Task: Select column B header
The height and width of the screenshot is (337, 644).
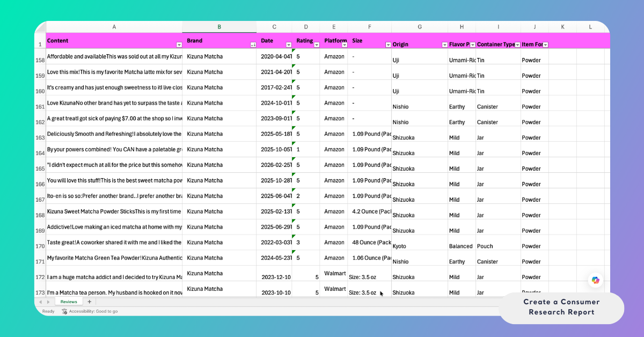Action: [219, 27]
